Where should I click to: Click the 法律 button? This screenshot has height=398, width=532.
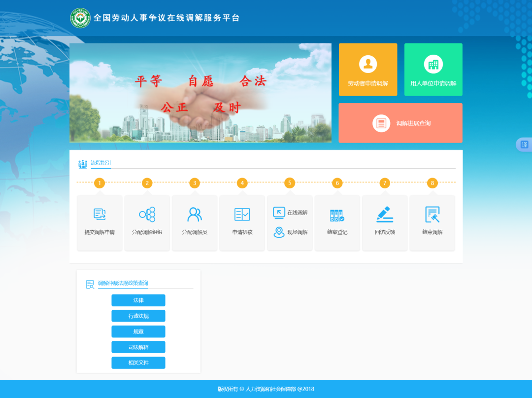pyautogui.click(x=138, y=300)
